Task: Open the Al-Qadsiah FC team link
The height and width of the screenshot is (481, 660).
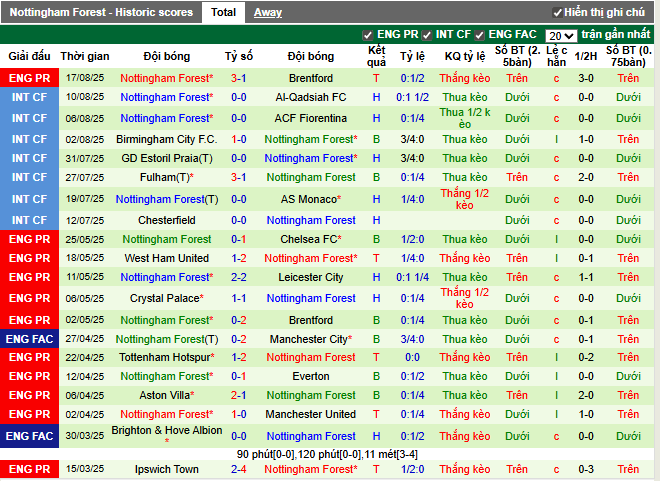Action: [311, 97]
